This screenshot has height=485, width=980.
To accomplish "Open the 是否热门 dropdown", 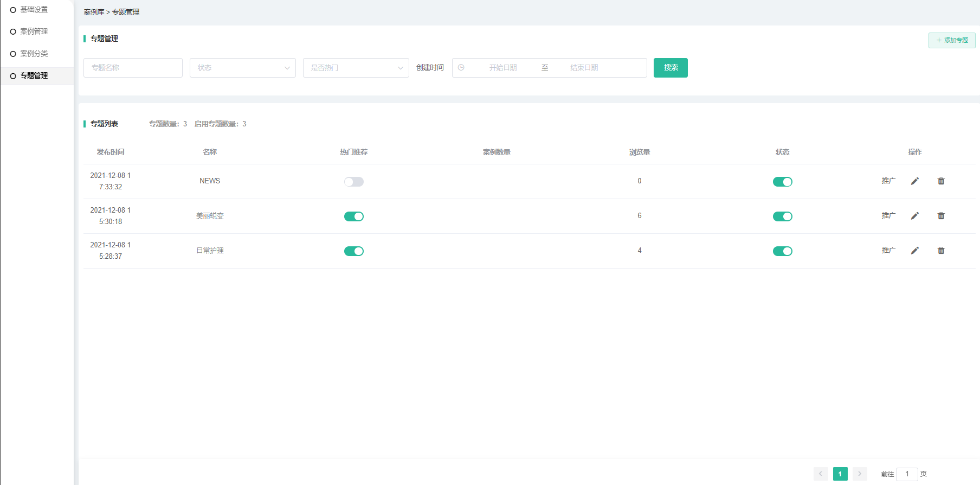I will (x=356, y=68).
